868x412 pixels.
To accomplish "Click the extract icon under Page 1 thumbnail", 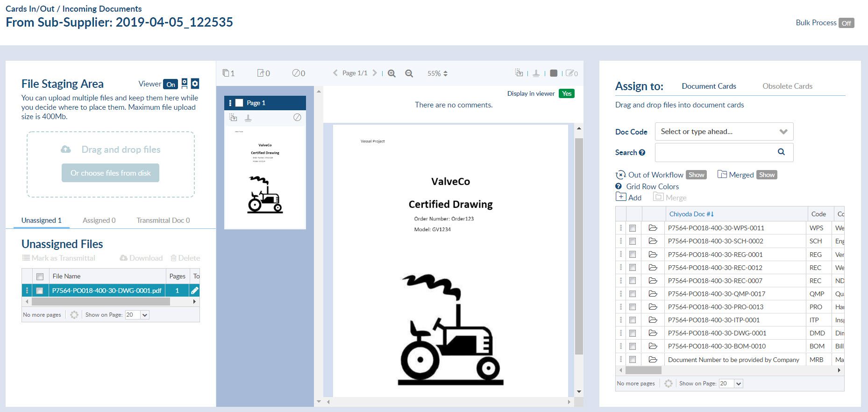I will [233, 118].
